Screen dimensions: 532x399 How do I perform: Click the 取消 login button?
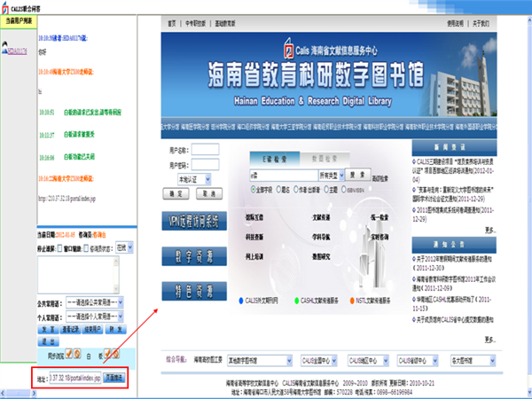pyautogui.click(x=209, y=193)
